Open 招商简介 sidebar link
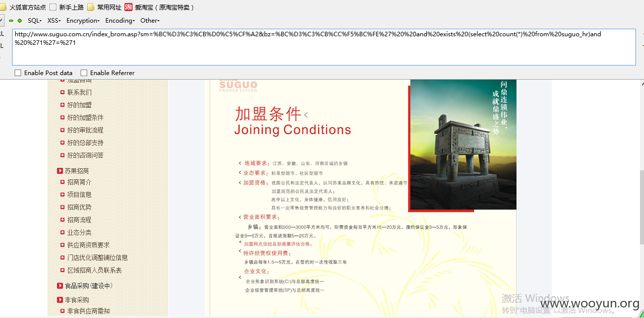Image resolution: width=644 pixels, height=318 pixels. (80, 182)
